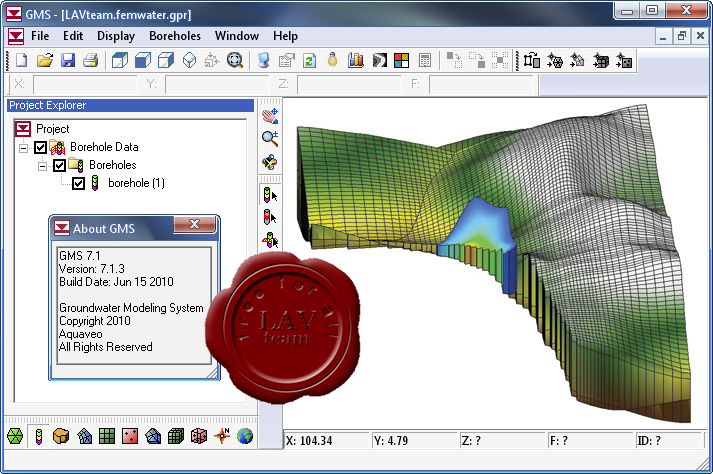Viewport: 713px width, 474px height.
Task: Click the F value input field
Action: [480, 84]
